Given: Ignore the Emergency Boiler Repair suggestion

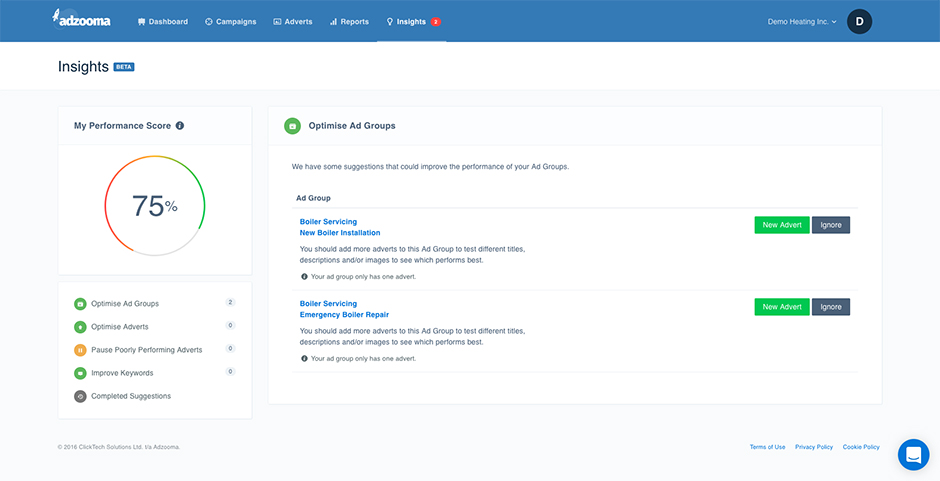Looking at the screenshot, I should coord(831,307).
